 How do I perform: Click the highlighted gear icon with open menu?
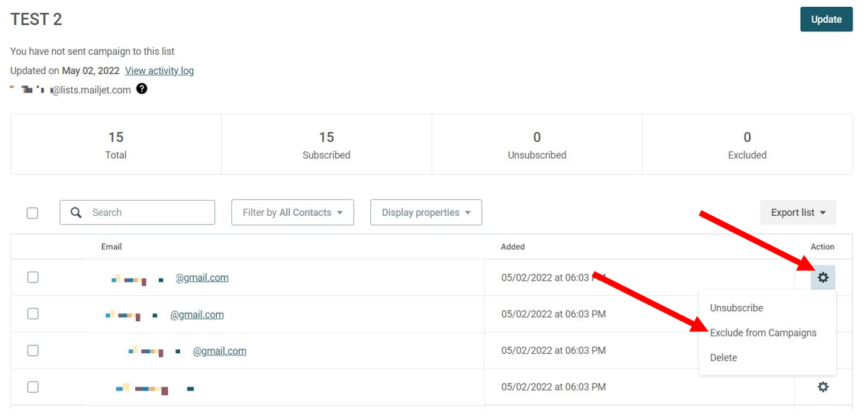823,278
